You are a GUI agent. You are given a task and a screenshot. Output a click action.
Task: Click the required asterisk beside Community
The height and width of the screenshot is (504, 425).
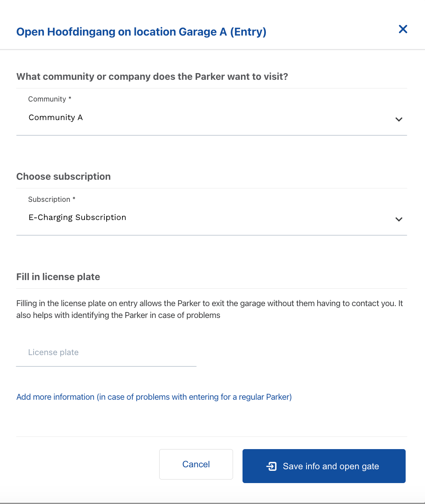[x=70, y=98]
